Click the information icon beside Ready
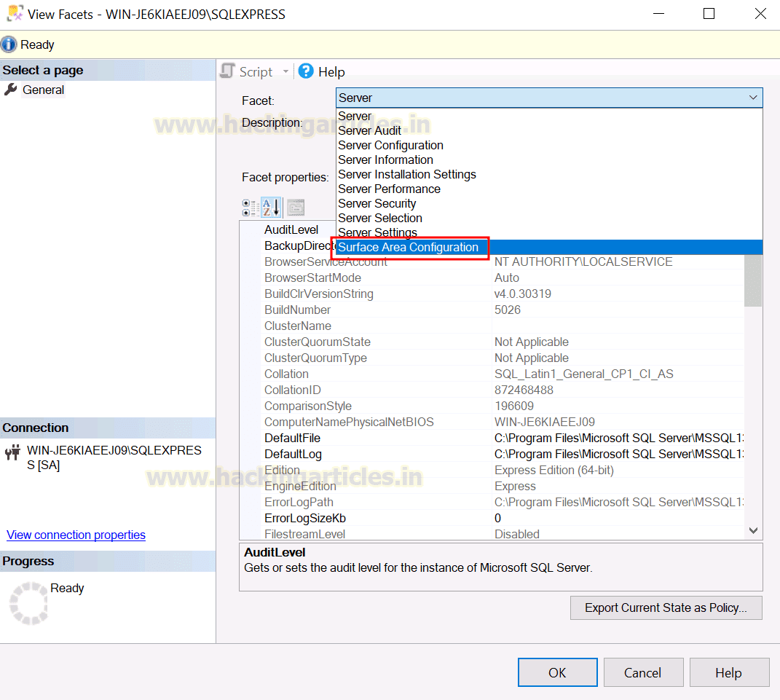780x700 pixels. (9, 44)
